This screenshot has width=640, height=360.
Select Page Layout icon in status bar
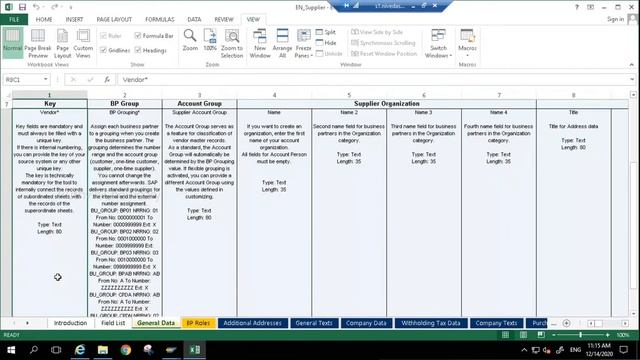coord(523,335)
